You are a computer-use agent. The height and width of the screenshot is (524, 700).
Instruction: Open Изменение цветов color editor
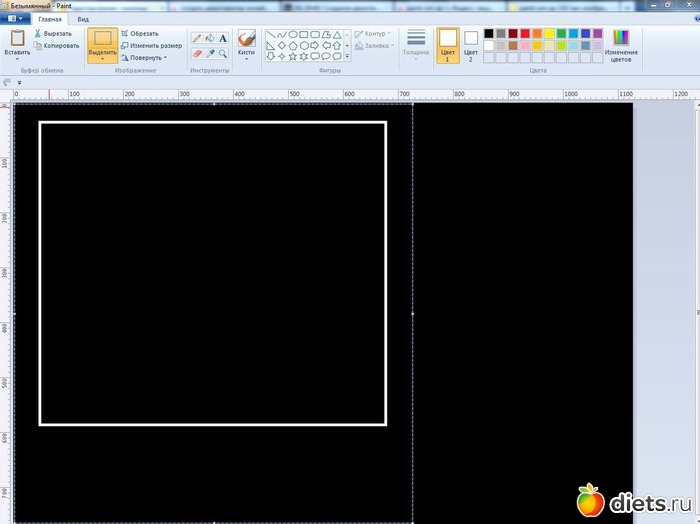621,44
